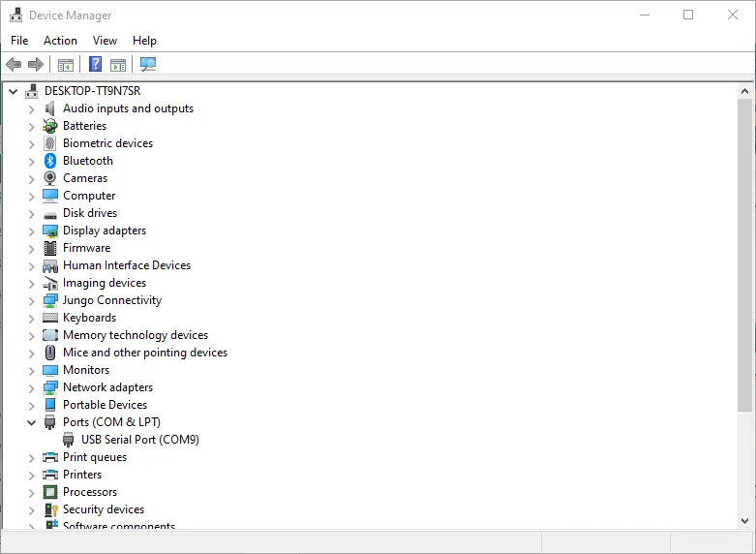Expand the Display adapters category
The image size is (756, 554).
click(31, 231)
